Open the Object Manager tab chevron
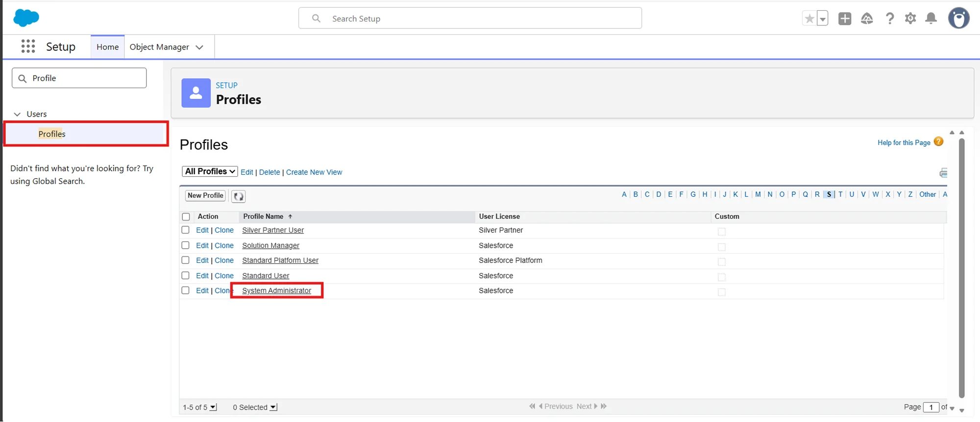 (199, 47)
